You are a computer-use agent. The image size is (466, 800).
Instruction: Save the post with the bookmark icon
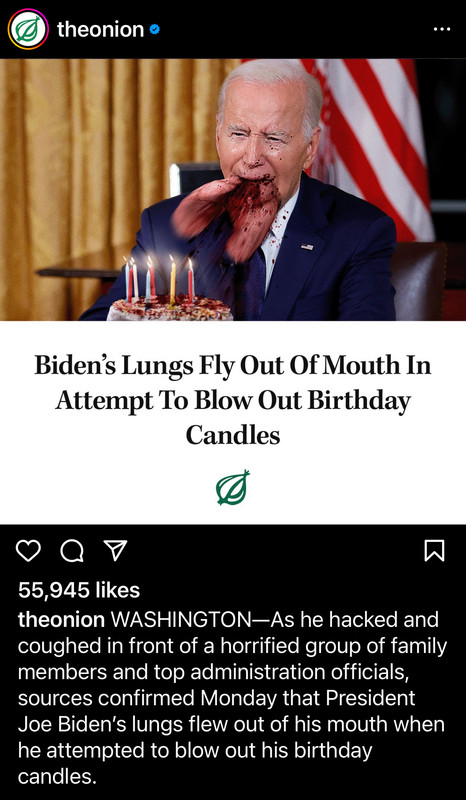[434, 551]
